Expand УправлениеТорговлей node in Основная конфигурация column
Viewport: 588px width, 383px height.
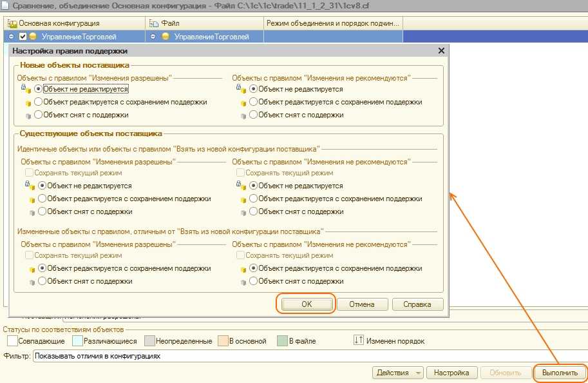point(12,37)
